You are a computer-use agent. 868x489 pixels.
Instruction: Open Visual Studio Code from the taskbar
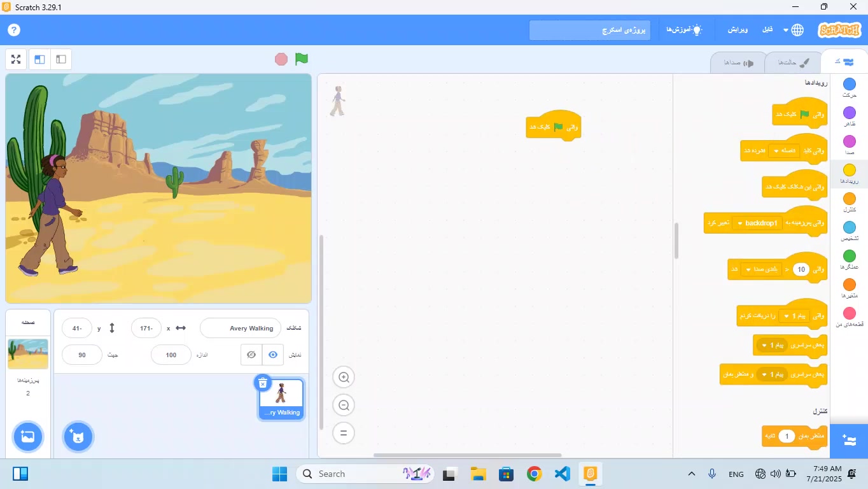(562, 474)
